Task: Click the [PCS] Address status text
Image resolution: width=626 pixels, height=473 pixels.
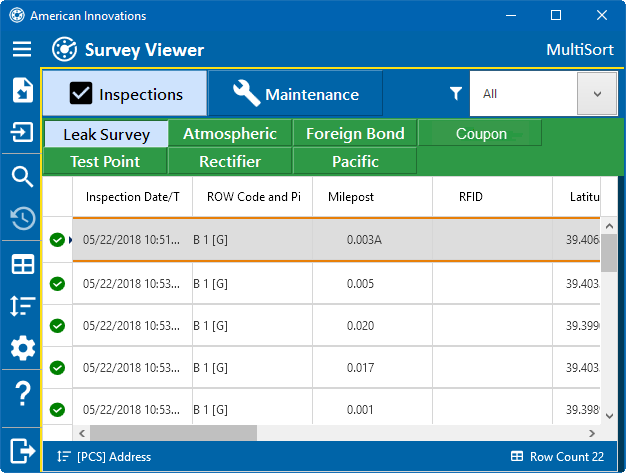Action: pyautogui.click(x=114, y=456)
